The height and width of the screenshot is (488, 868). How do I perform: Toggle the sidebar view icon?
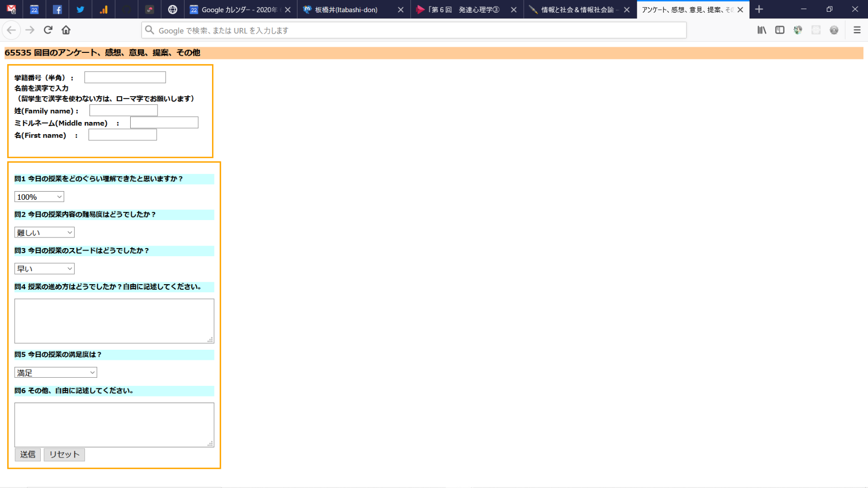780,30
